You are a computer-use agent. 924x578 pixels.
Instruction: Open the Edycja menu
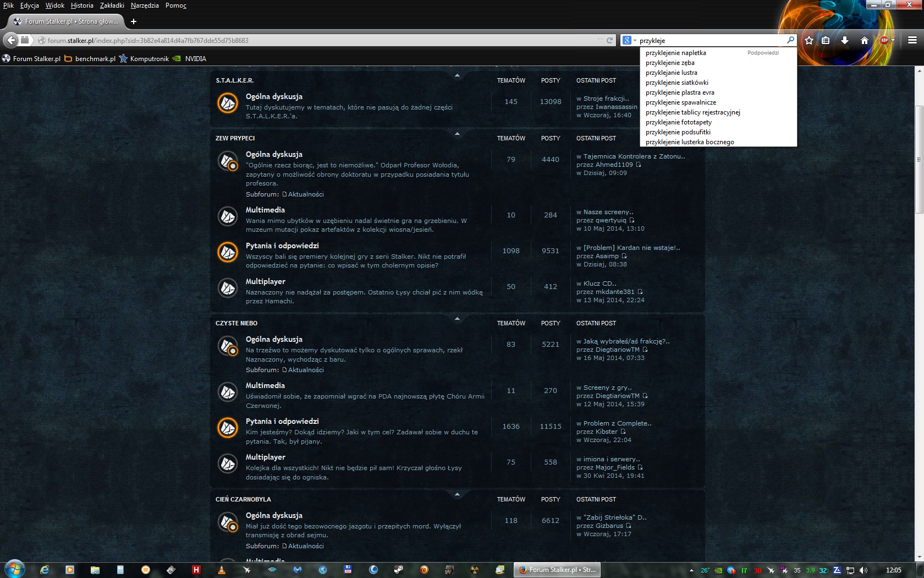point(30,6)
